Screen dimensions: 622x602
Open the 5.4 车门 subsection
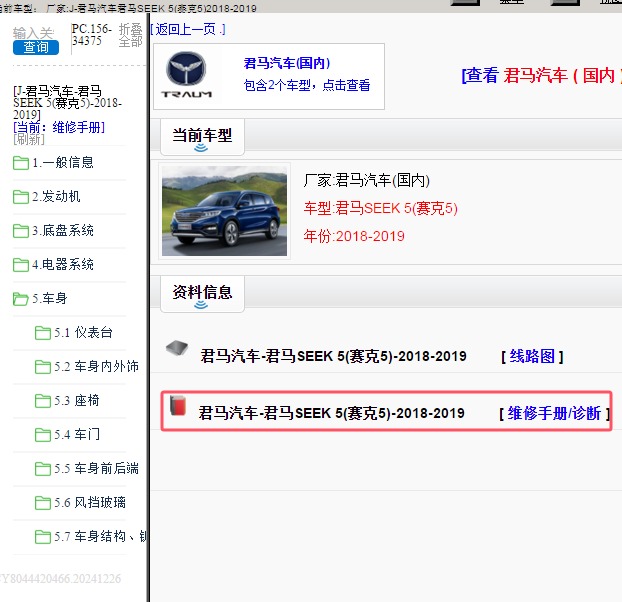77,435
